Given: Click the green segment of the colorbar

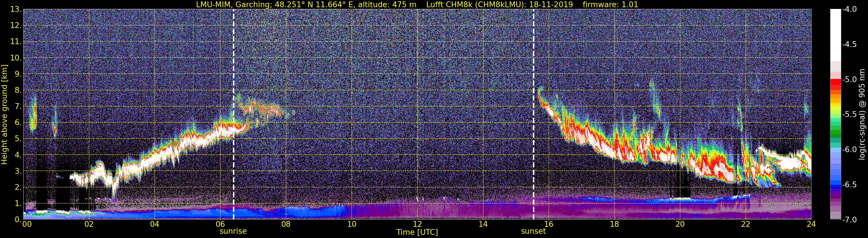Looking at the screenshot, I should click(x=835, y=131).
